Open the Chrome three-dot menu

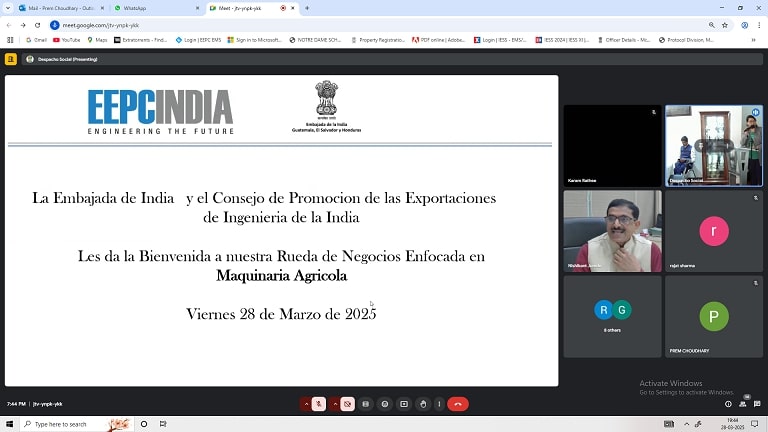(759, 25)
